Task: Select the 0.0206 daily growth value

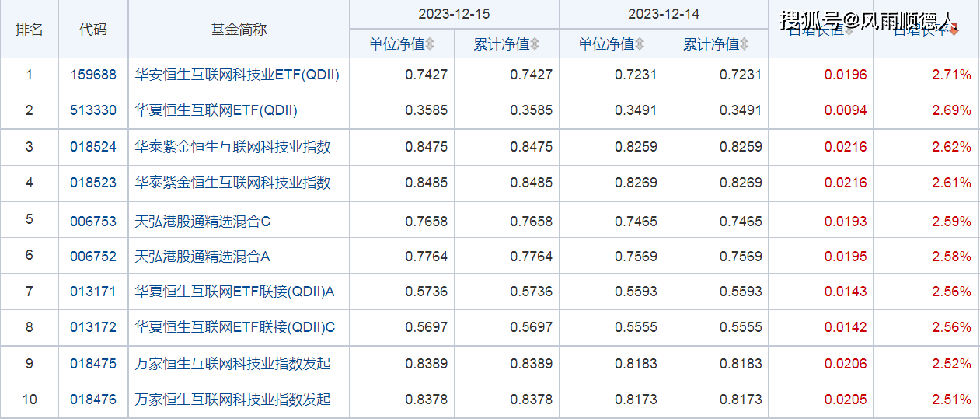Action: coord(846,363)
